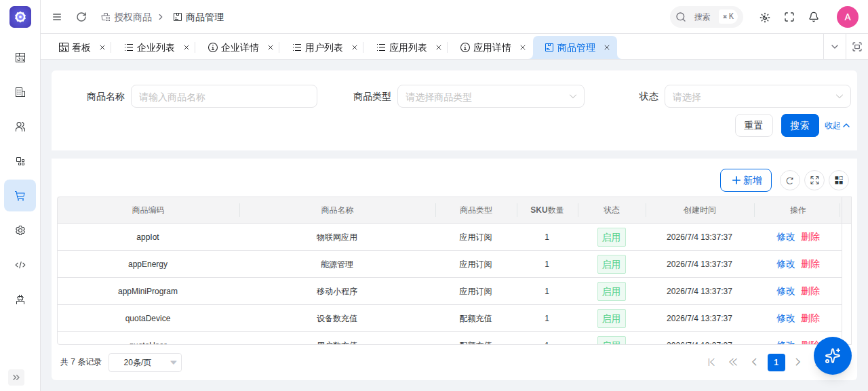Click 删除 for quotaDevice row

pos(810,318)
